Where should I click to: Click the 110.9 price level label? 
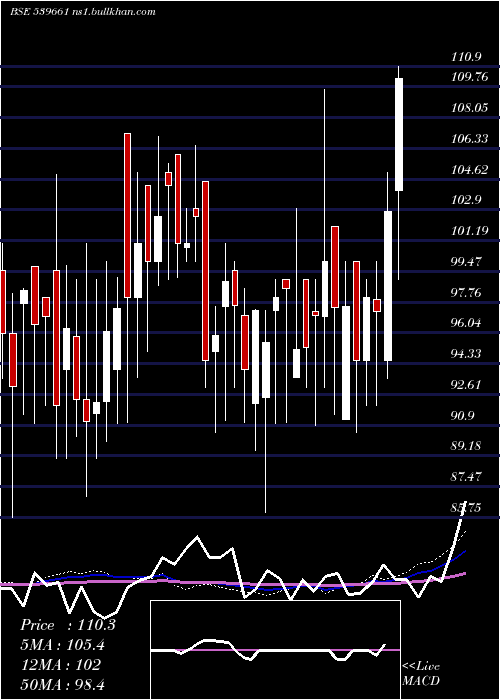coord(466,57)
